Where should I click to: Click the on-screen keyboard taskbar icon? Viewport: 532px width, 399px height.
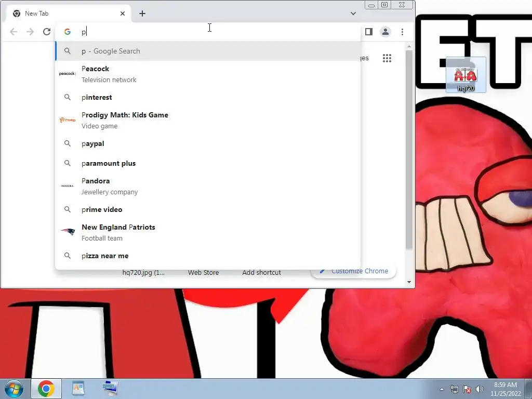(110, 389)
